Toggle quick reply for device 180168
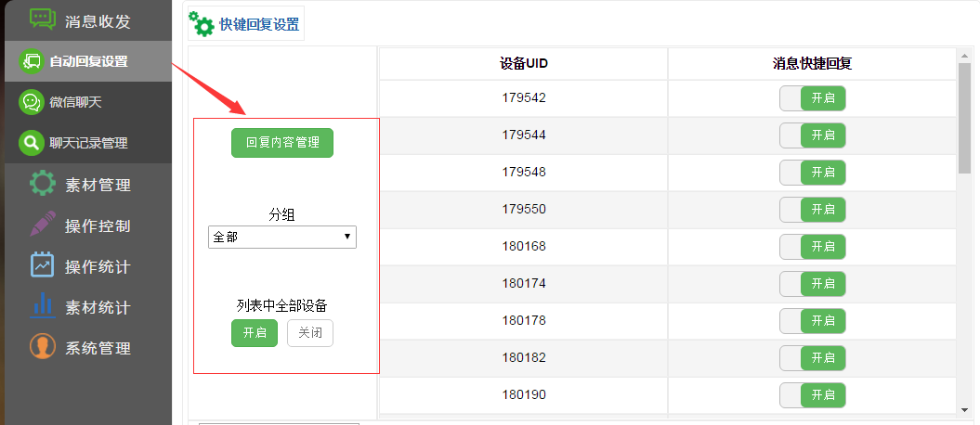The image size is (980, 425). (813, 247)
